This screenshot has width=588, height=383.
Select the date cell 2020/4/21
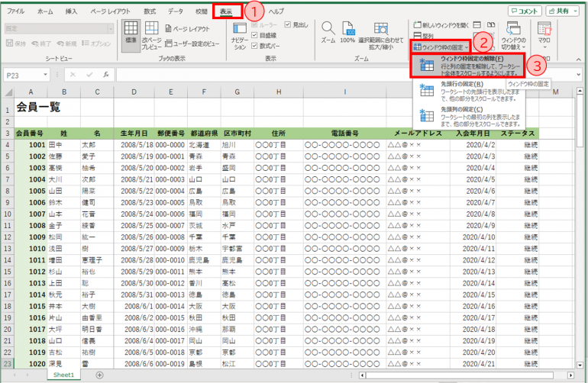click(473, 364)
